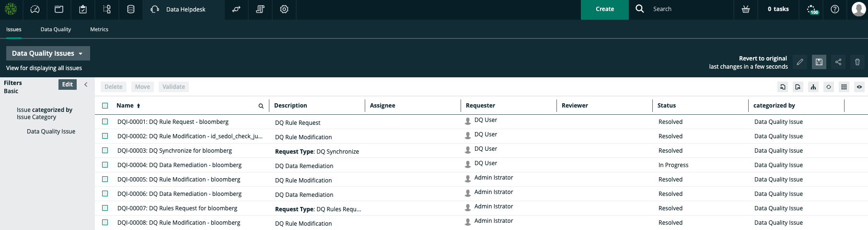Click the floppy disk save view icon
868x230 pixels.
tap(819, 62)
